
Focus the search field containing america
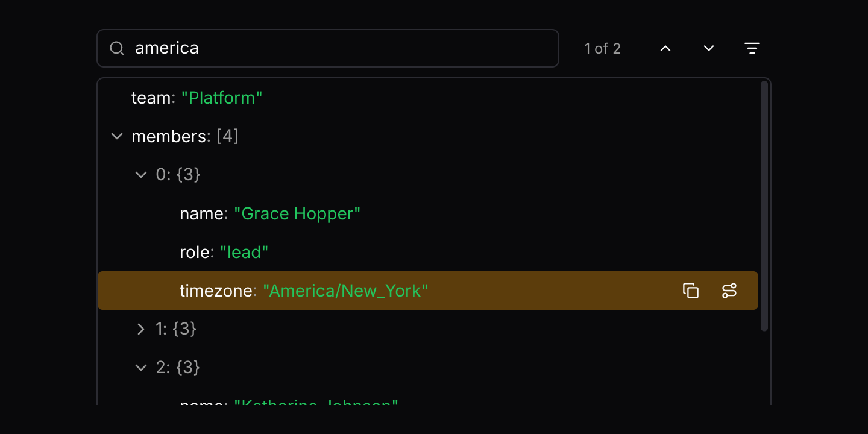click(x=328, y=48)
